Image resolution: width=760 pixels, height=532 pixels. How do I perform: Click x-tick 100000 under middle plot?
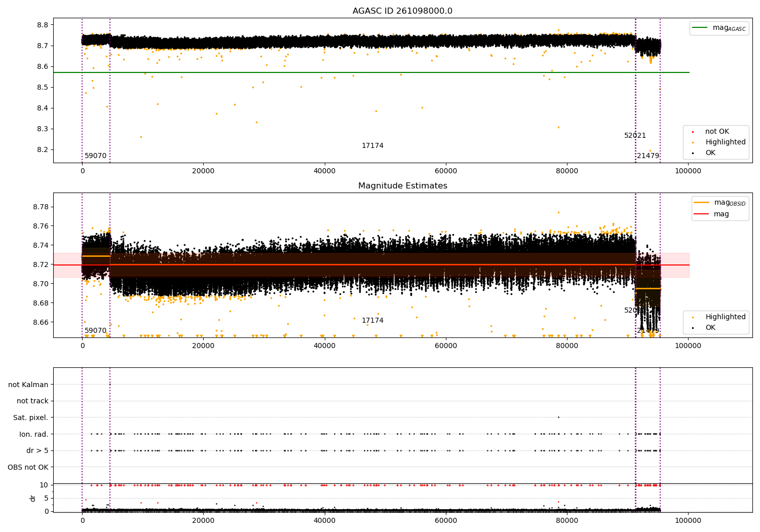688,346
